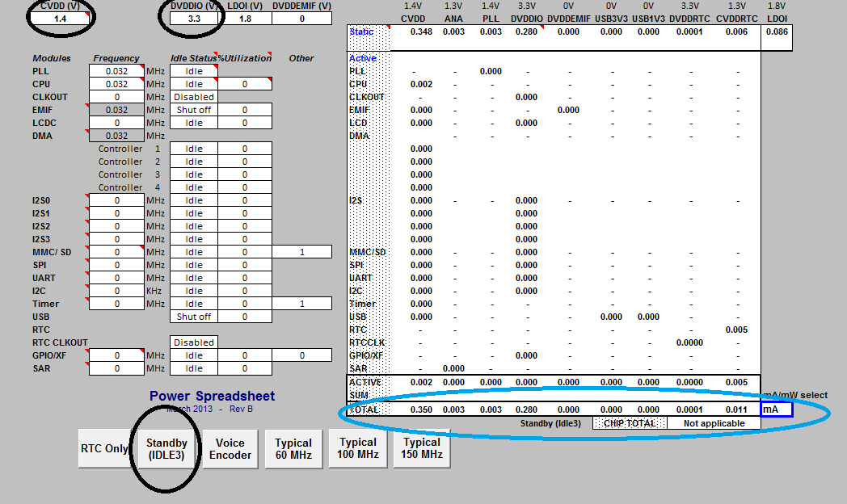847x504 pixels.
Task: Click the Standby (Idle3) mode label
Action: coord(550,423)
